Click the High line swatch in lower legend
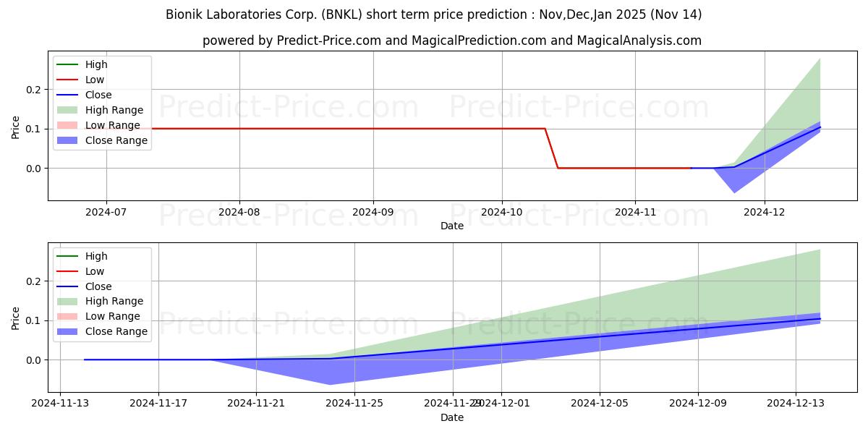This screenshot has width=868, height=434. [x=69, y=256]
